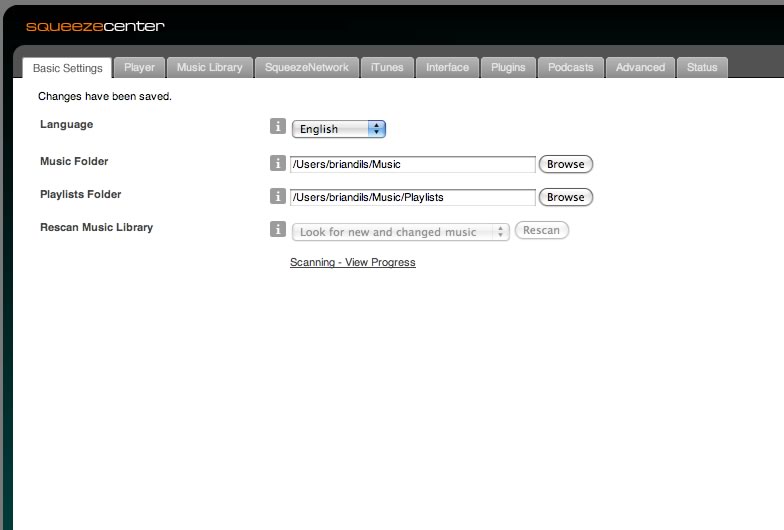Click the SqueezeCenter logo

pos(95,26)
